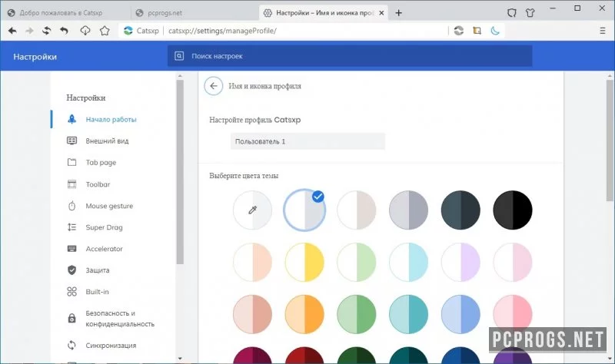The width and height of the screenshot is (615, 364).
Task: Click the Mouse gesture icon
Action: (71, 206)
